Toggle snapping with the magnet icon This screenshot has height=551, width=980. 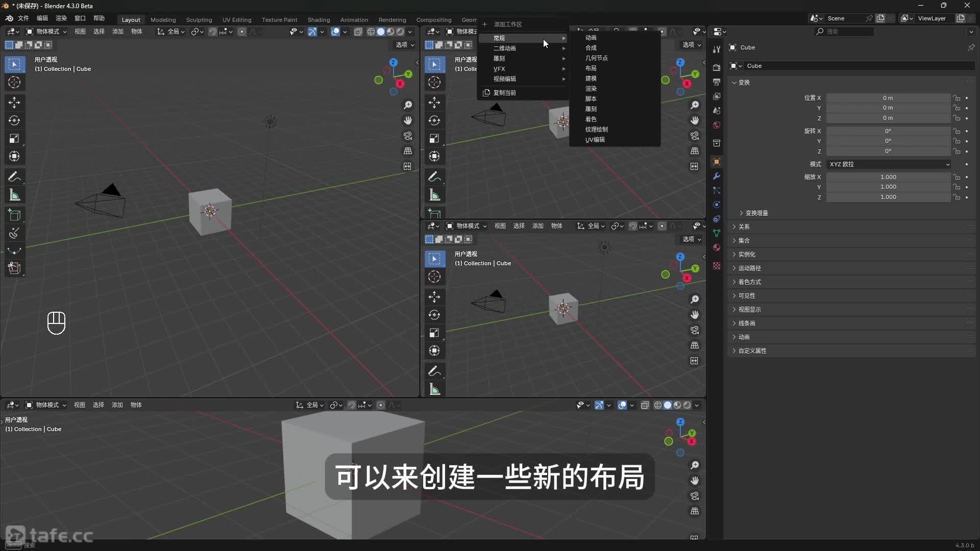point(213,31)
